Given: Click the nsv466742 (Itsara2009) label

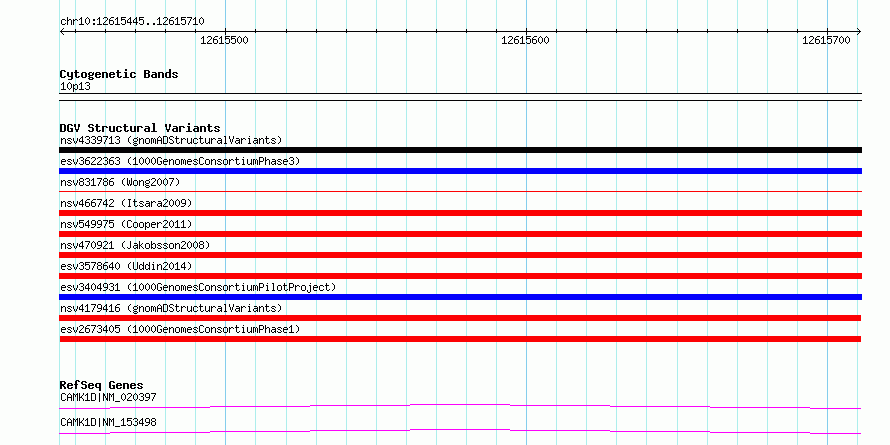Looking at the screenshot, I should (126, 203).
